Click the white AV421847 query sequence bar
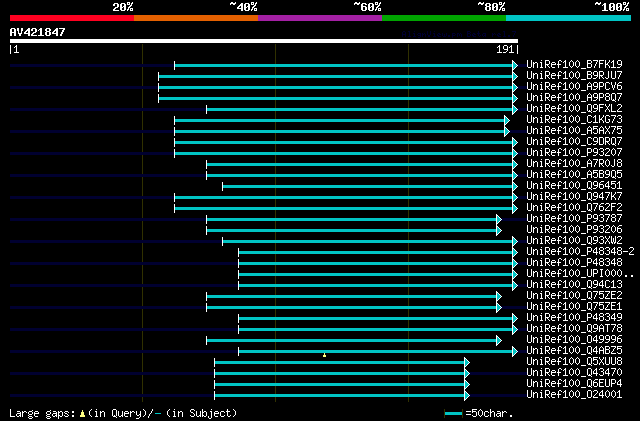Image resolution: width=640 pixels, height=421 pixels. 264,41
